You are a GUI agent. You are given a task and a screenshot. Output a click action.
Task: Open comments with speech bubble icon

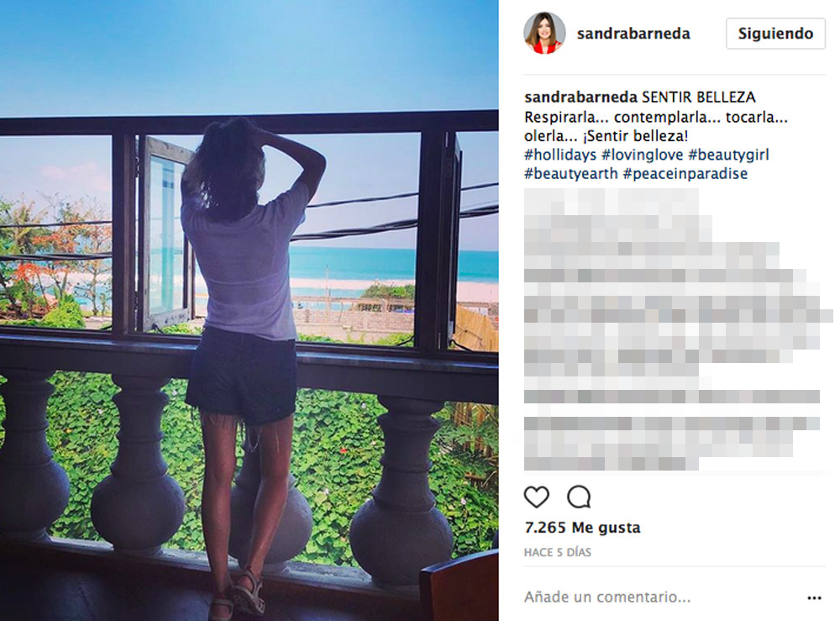[x=579, y=497]
